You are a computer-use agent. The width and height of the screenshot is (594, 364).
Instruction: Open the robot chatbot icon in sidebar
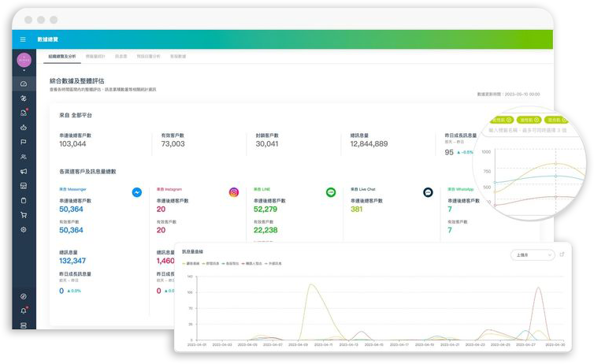(24, 128)
